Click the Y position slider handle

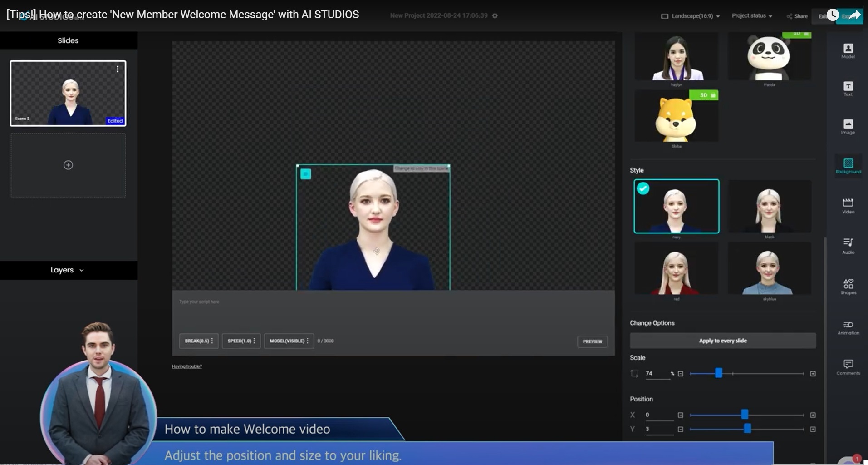pos(747,429)
